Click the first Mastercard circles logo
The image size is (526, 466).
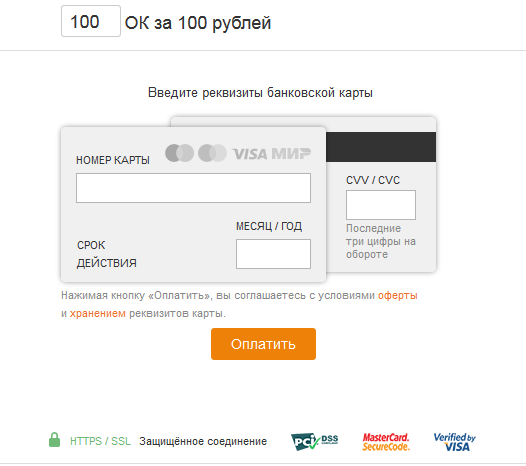click(179, 153)
